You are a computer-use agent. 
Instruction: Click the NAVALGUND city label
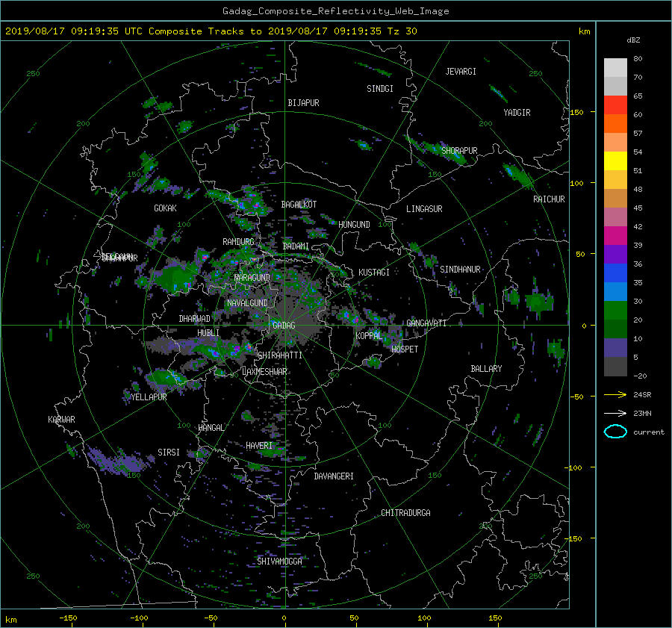point(247,303)
